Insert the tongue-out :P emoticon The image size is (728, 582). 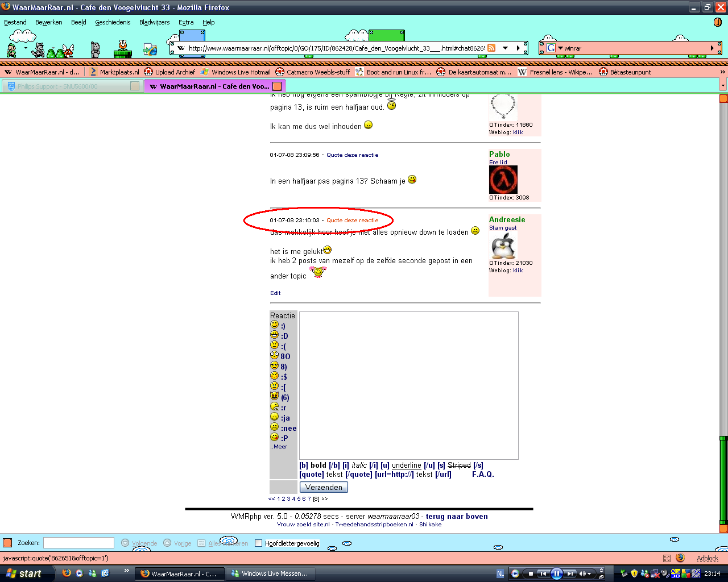tap(275, 438)
